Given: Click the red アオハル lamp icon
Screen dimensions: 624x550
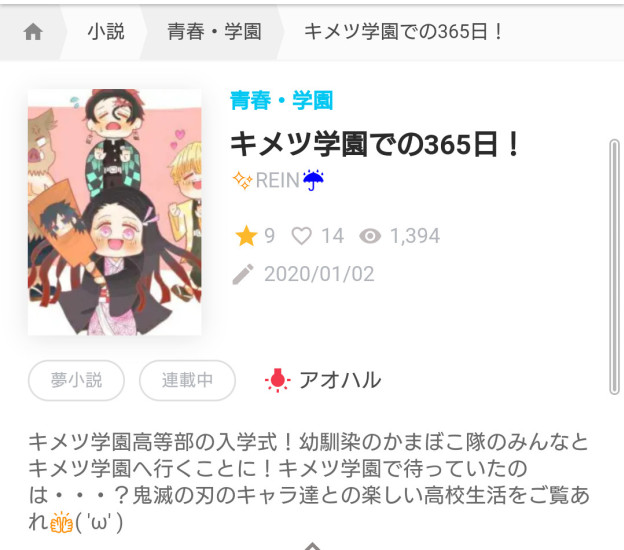Looking at the screenshot, I should pyautogui.click(x=278, y=380).
